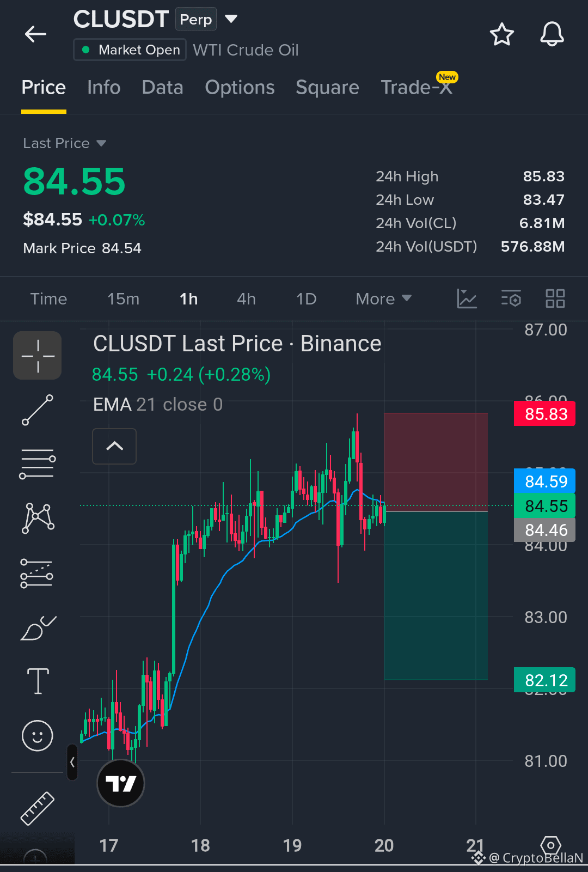588x872 pixels.
Task: Click the date 18 on time axis
Action: pyautogui.click(x=200, y=845)
